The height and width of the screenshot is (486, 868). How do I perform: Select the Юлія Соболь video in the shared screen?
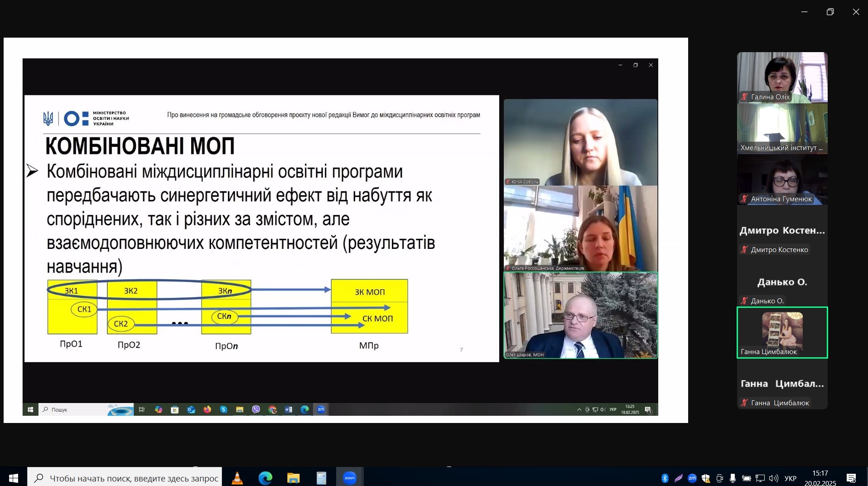click(580, 142)
